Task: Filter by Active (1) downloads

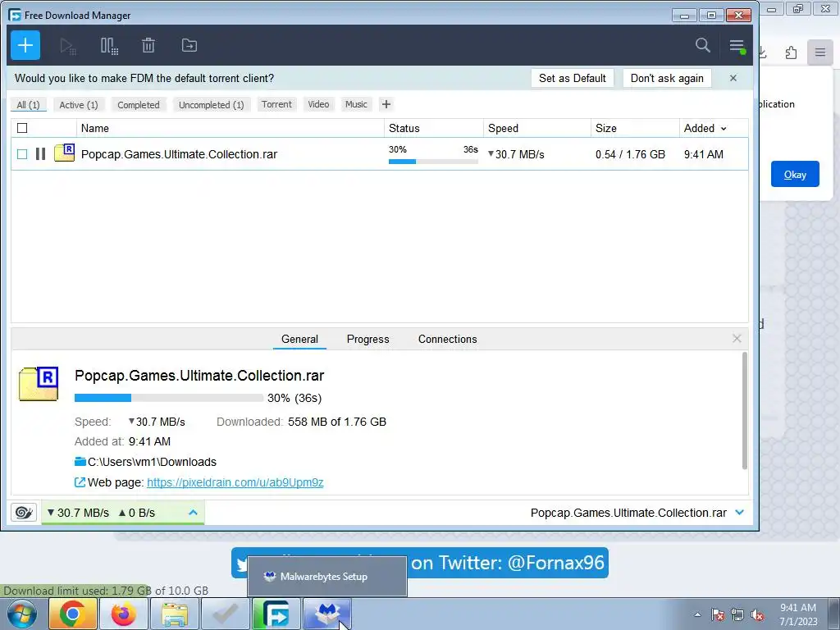Action: coord(79,104)
